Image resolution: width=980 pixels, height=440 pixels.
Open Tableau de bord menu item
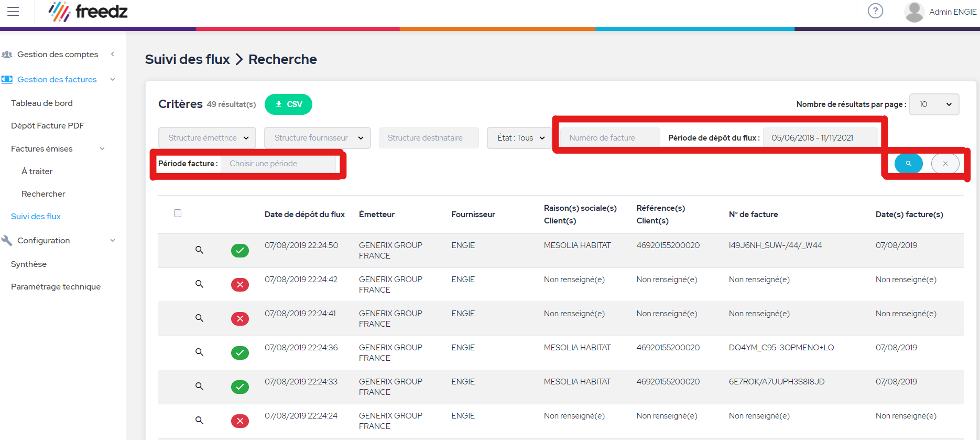click(x=42, y=103)
